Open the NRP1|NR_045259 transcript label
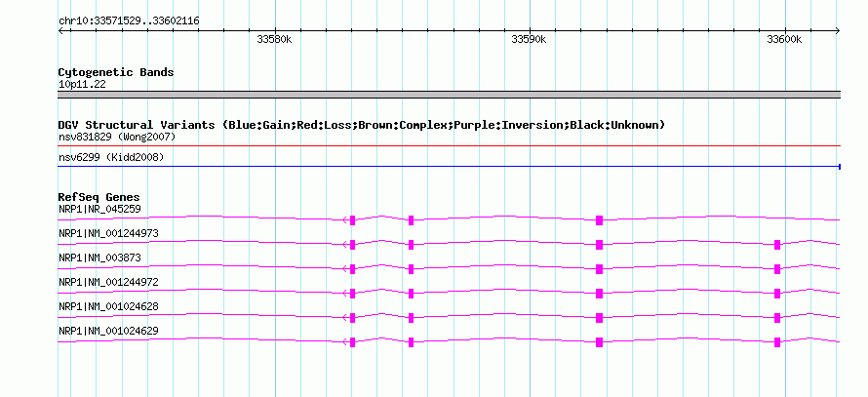 coord(99,210)
